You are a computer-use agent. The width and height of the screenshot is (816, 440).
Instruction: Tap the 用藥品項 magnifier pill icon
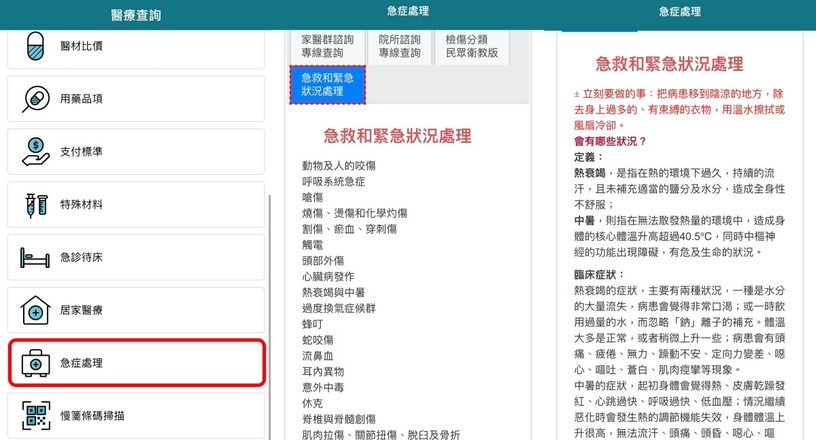(35, 99)
